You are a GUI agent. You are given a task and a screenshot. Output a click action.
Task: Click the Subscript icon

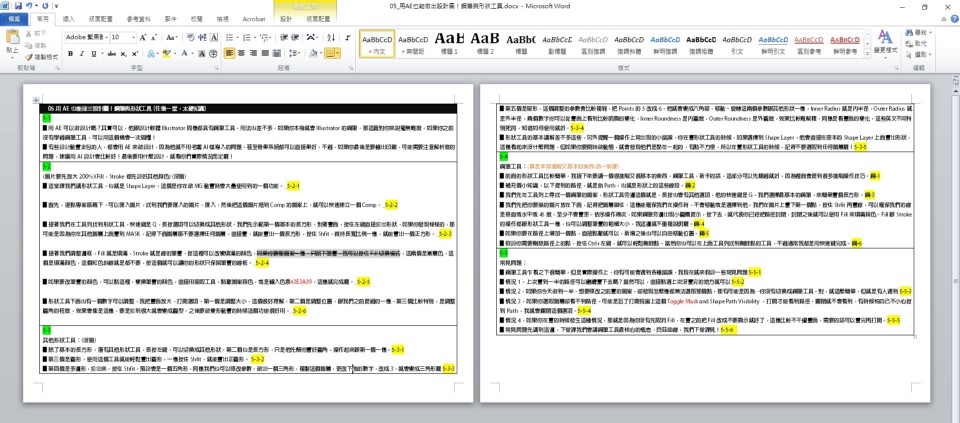(124, 53)
